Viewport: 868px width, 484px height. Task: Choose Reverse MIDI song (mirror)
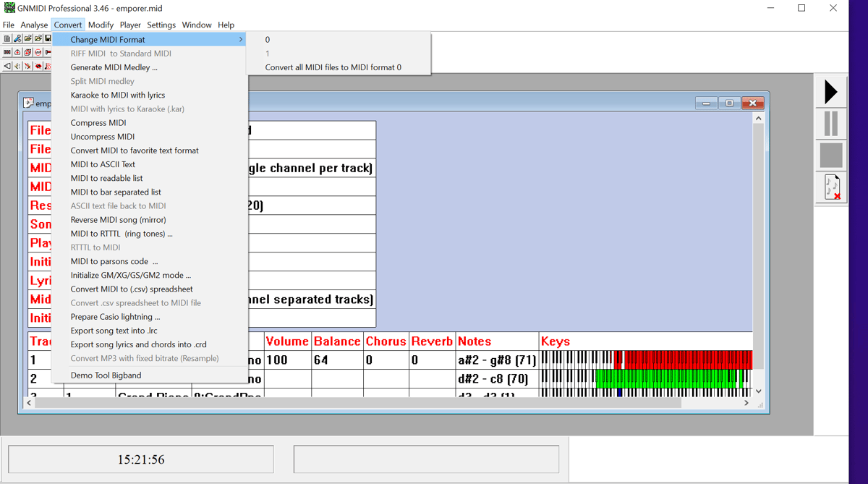click(118, 220)
